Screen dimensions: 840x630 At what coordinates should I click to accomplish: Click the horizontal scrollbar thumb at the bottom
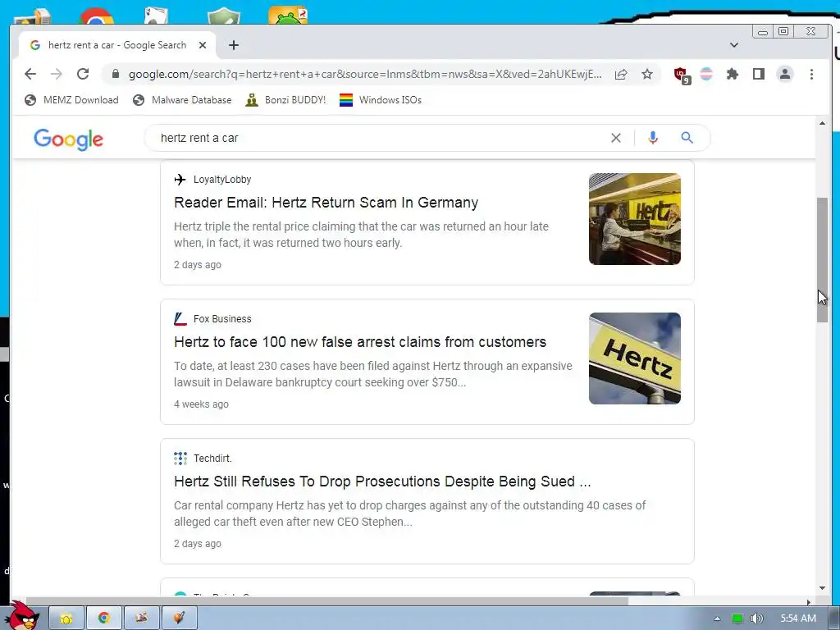326,601
